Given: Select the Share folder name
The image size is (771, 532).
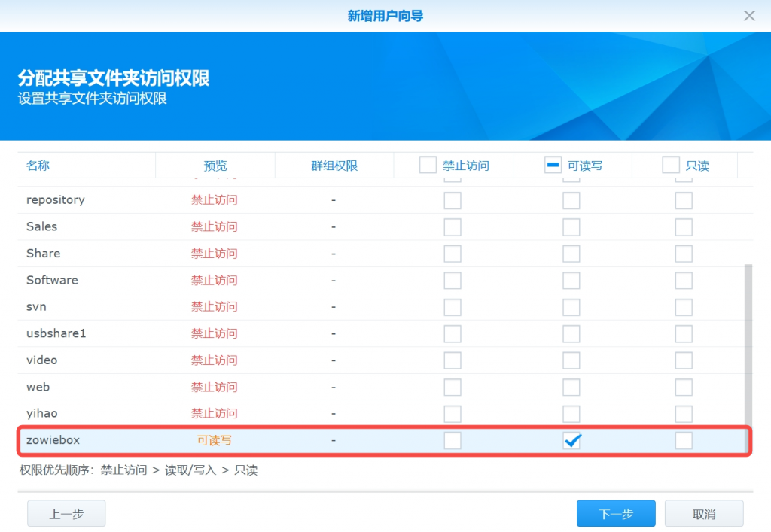Looking at the screenshot, I should [x=43, y=254].
